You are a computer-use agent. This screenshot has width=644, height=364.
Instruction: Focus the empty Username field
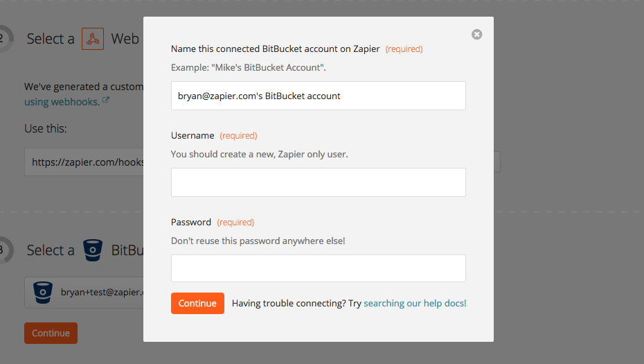point(319,182)
